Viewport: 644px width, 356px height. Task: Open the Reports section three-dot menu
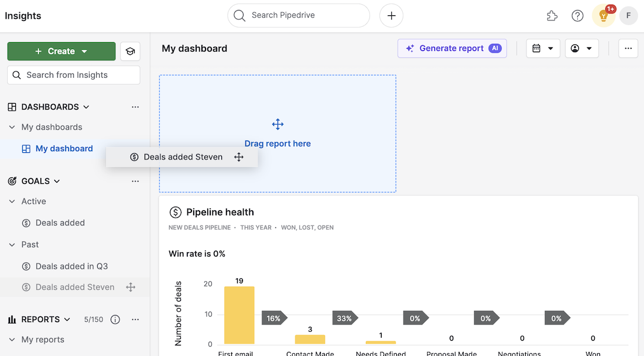[x=135, y=320]
